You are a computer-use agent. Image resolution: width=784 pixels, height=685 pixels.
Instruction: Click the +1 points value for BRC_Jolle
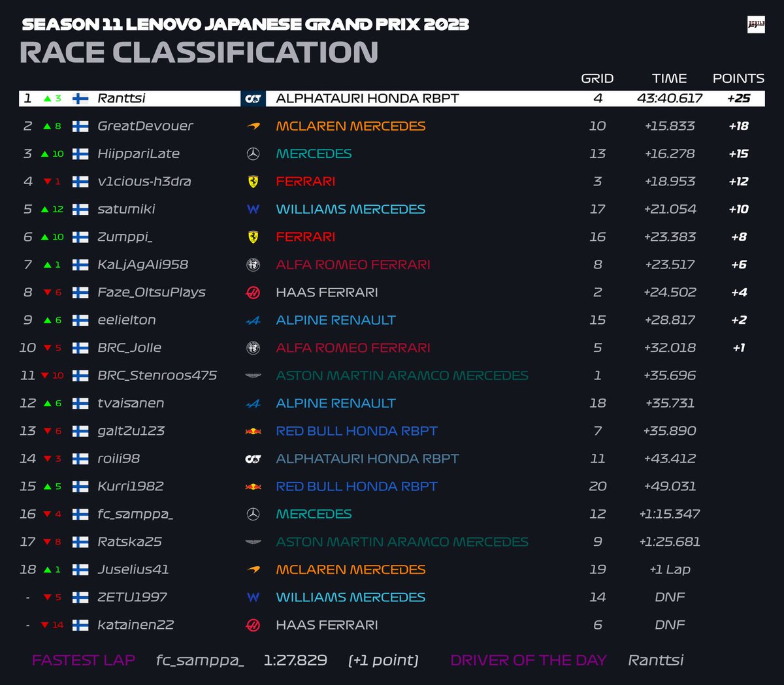[x=739, y=348]
